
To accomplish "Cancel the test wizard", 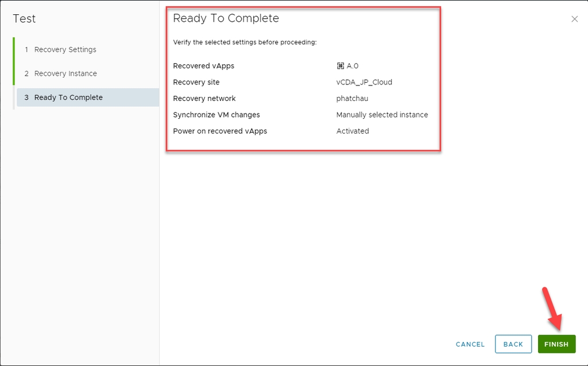I will click(x=470, y=344).
